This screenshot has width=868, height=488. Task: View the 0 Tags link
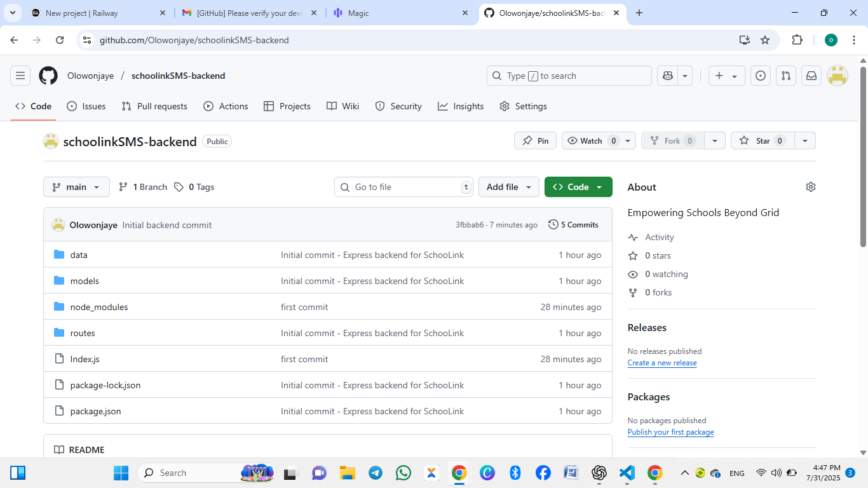click(x=194, y=187)
